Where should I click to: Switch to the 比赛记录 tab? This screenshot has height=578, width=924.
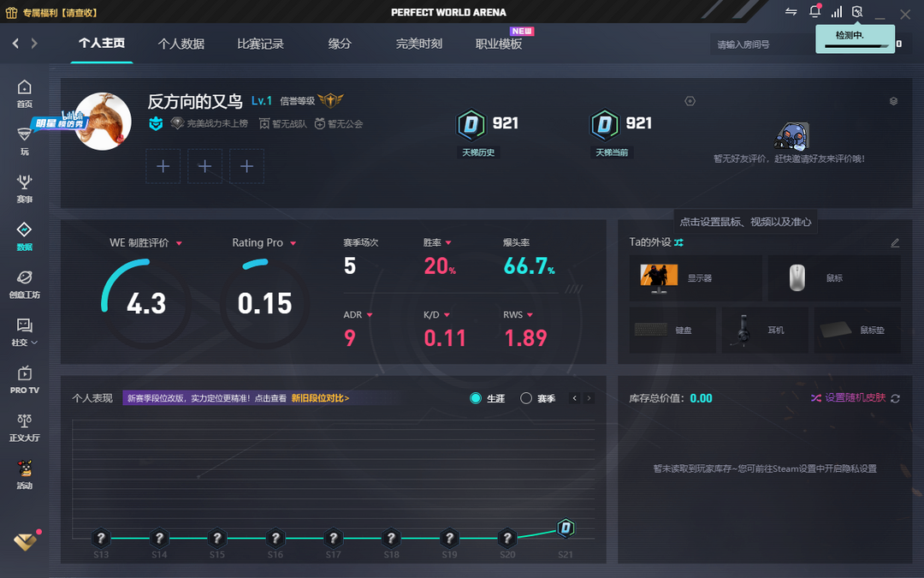coord(260,44)
